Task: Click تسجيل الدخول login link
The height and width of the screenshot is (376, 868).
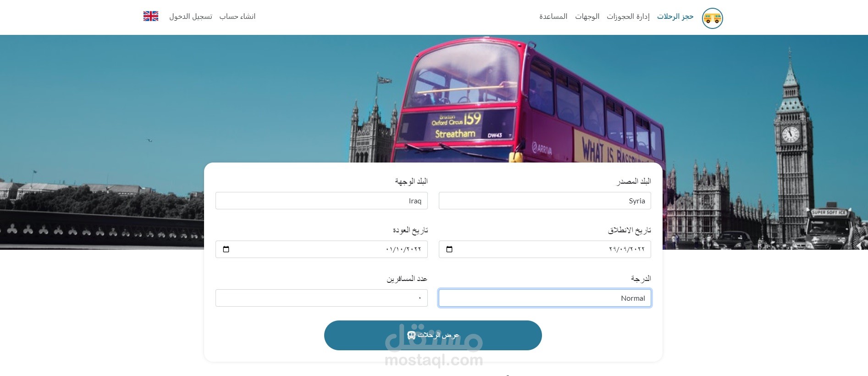Action: (x=191, y=17)
